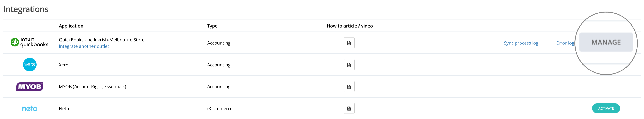Screen dimensions: 644x119
Task: Click the MANAGE button for QuickBooks
Action: pyautogui.click(x=606, y=42)
